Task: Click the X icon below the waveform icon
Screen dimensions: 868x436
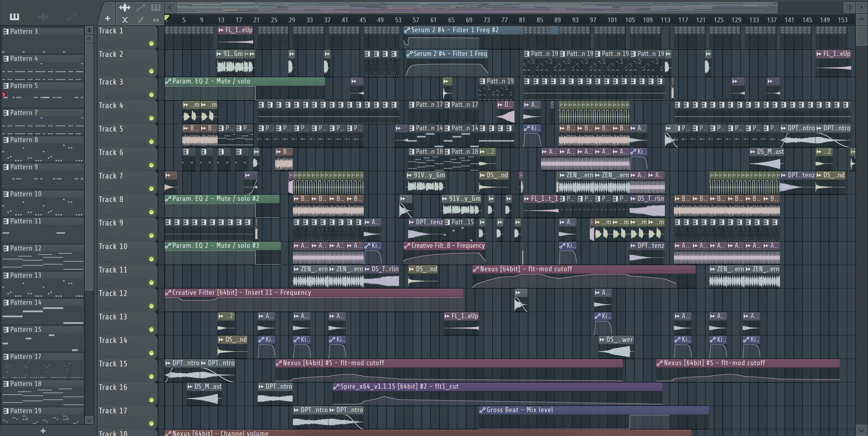Action: [125, 20]
